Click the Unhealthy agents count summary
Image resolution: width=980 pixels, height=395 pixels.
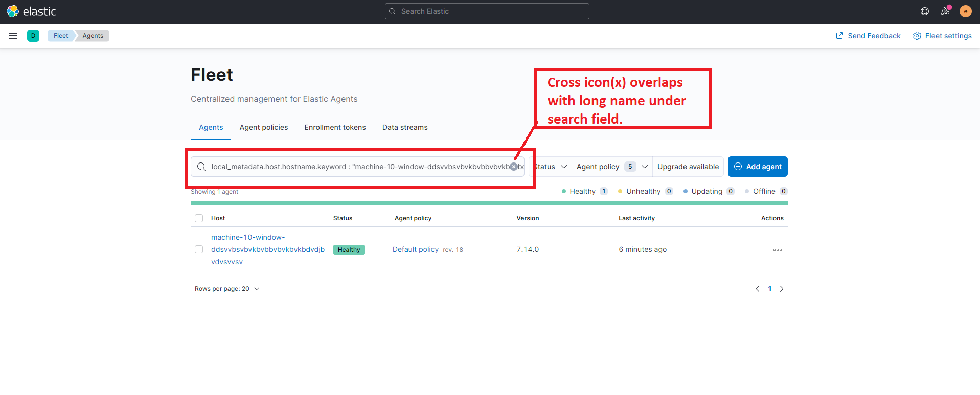tap(646, 191)
